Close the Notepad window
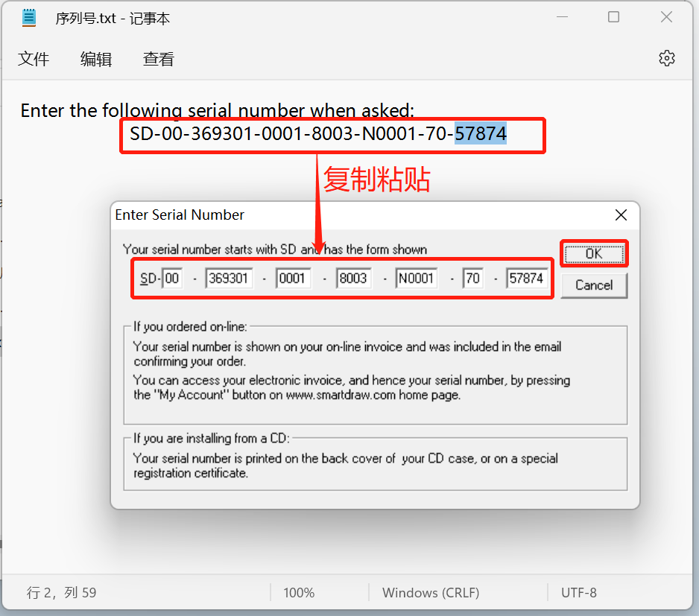The height and width of the screenshot is (616, 699). click(x=666, y=17)
